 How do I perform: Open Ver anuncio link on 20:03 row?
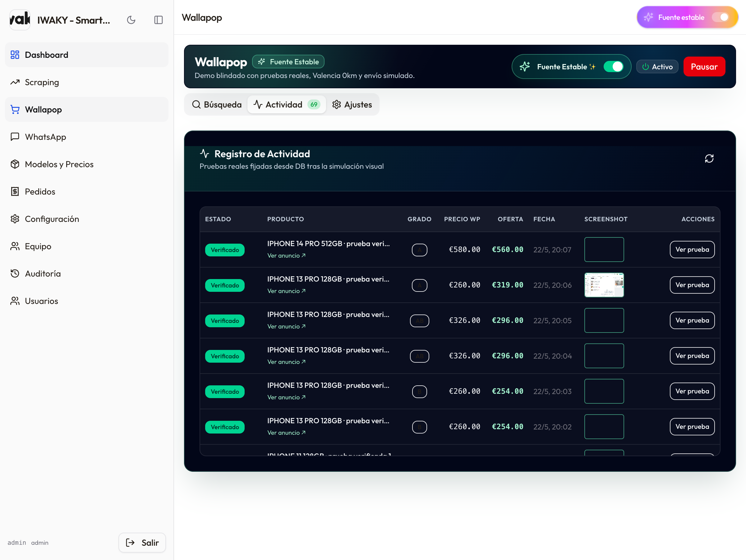click(x=286, y=397)
